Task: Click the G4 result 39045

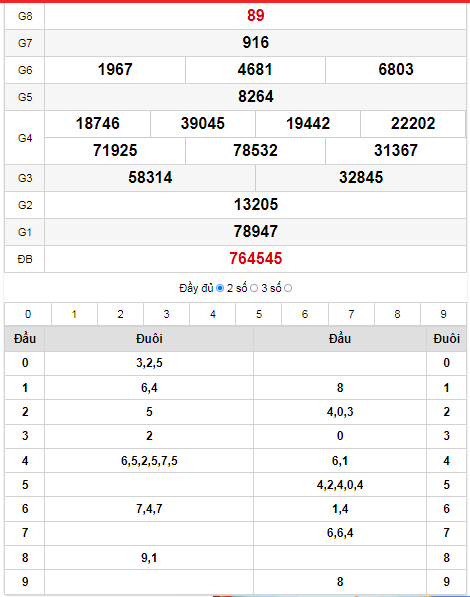Action: pos(203,124)
